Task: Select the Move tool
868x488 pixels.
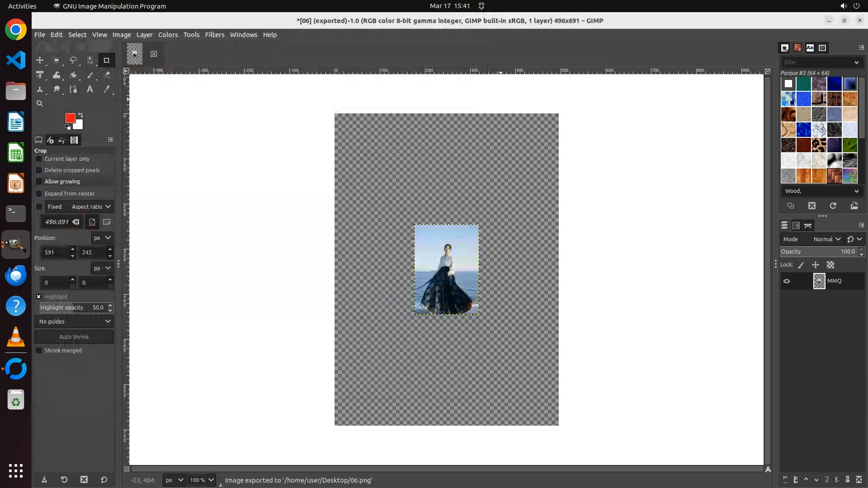Action: pyautogui.click(x=40, y=60)
